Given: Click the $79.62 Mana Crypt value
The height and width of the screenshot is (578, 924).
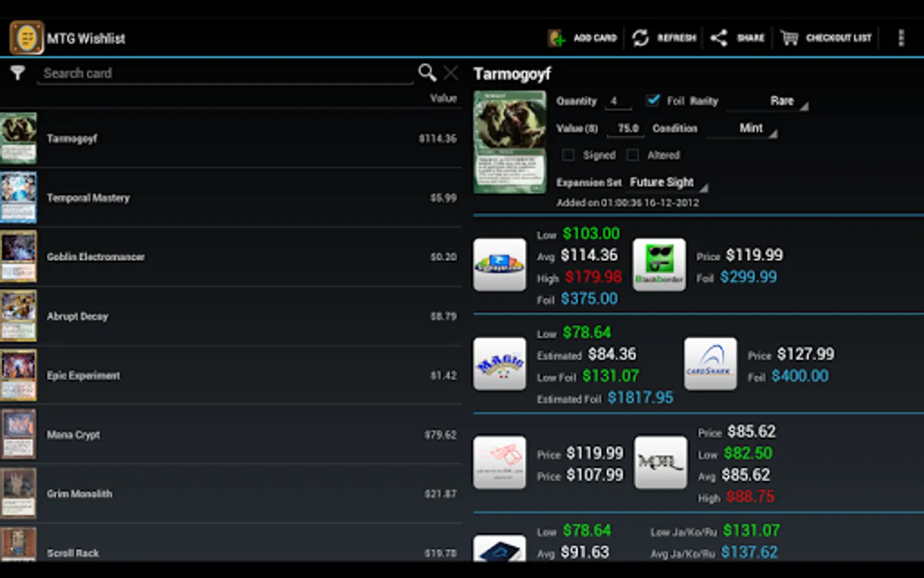Looking at the screenshot, I should click(440, 435).
